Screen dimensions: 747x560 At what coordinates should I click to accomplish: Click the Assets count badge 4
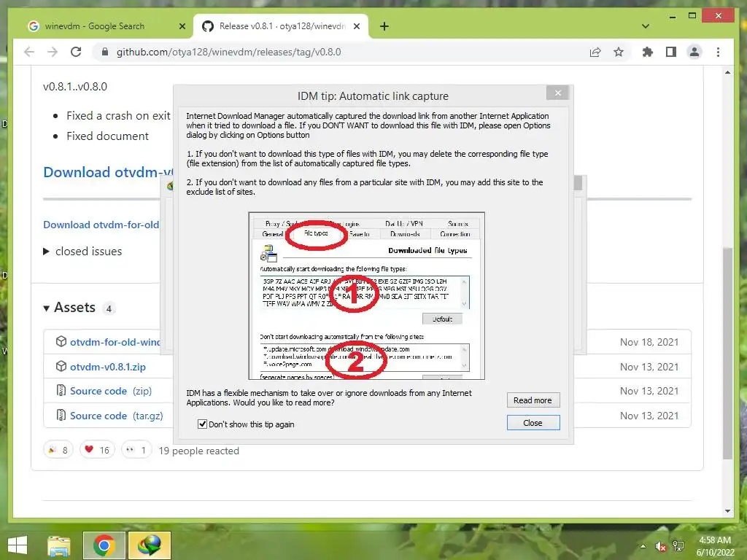[x=109, y=308]
